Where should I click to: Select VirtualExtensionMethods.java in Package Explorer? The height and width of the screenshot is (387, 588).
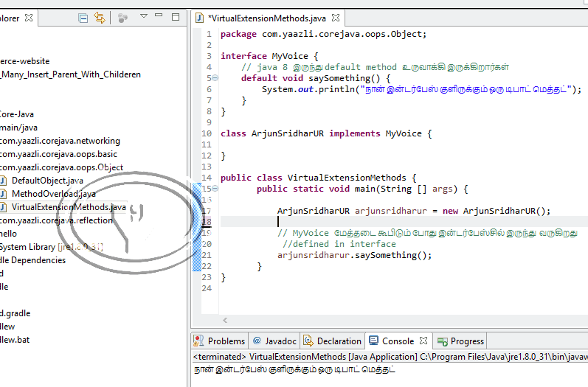coord(69,207)
